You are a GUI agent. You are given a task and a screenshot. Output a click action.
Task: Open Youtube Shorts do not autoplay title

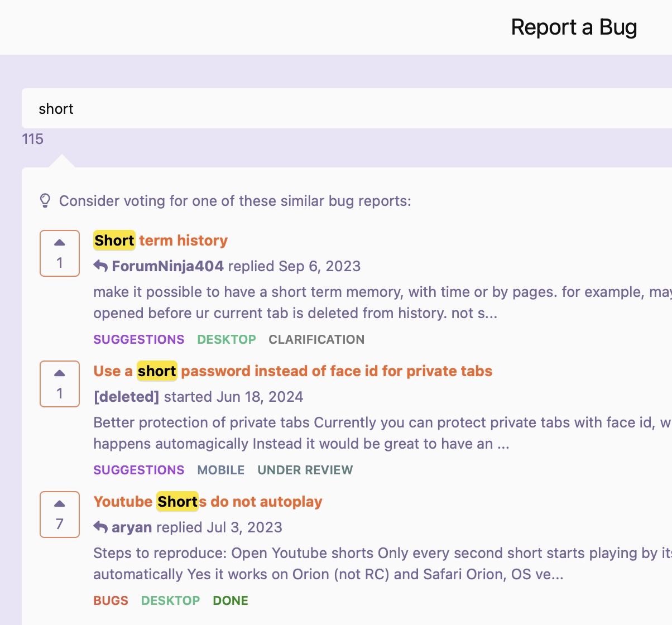[x=208, y=502]
